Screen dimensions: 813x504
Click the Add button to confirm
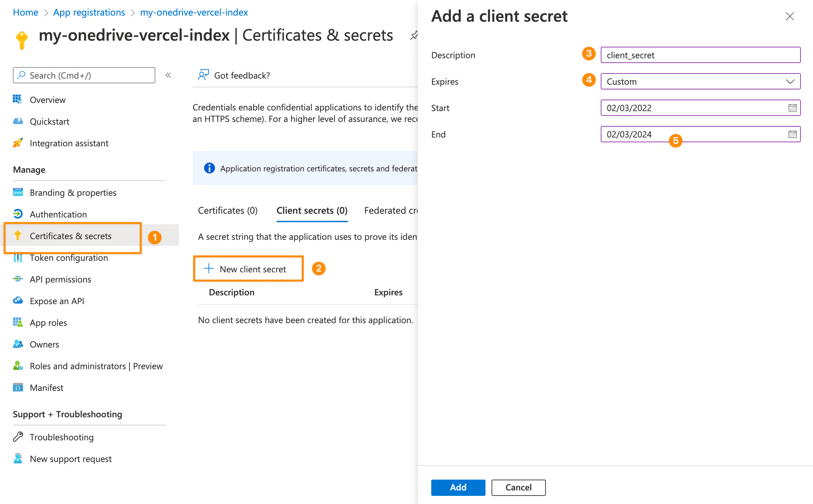click(458, 487)
